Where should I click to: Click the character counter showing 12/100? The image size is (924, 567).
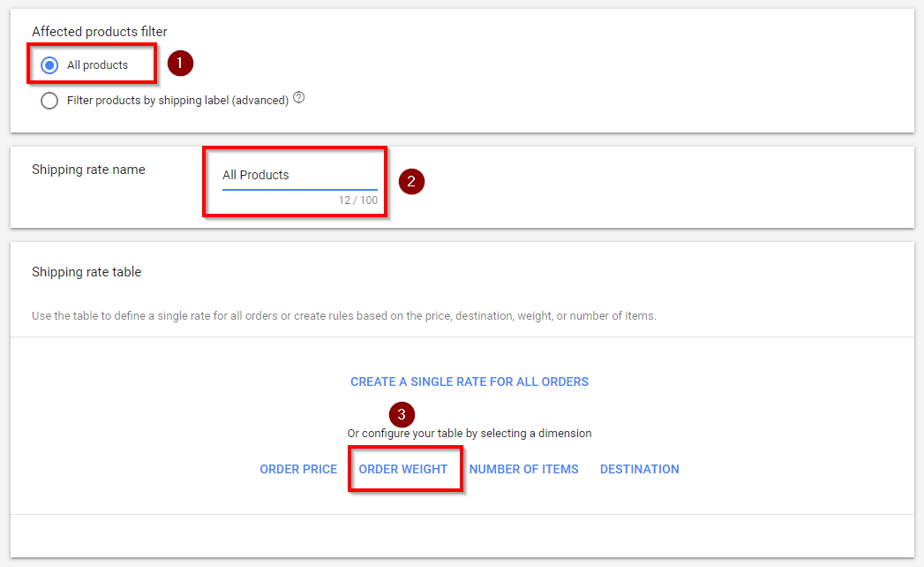(x=357, y=200)
